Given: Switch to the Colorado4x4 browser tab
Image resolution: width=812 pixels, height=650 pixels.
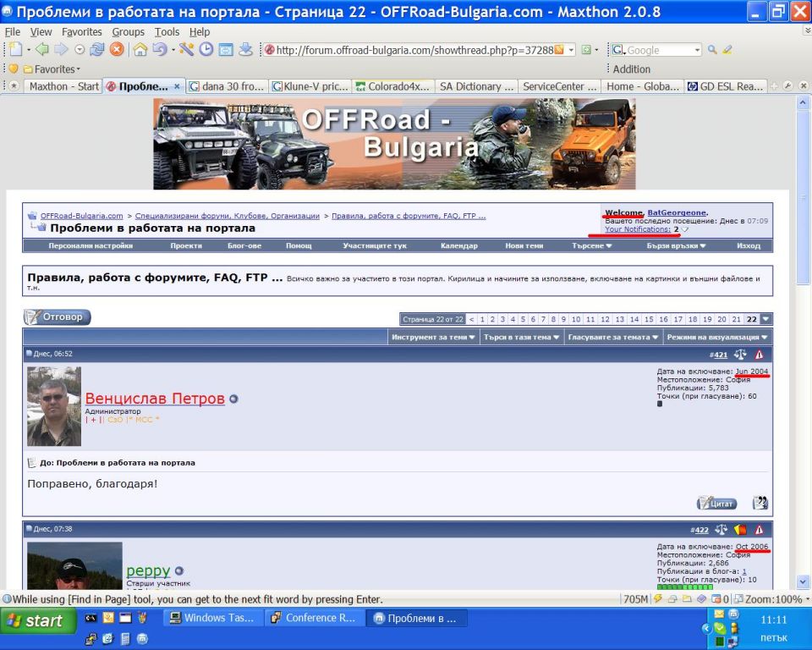Looking at the screenshot, I should [393, 86].
